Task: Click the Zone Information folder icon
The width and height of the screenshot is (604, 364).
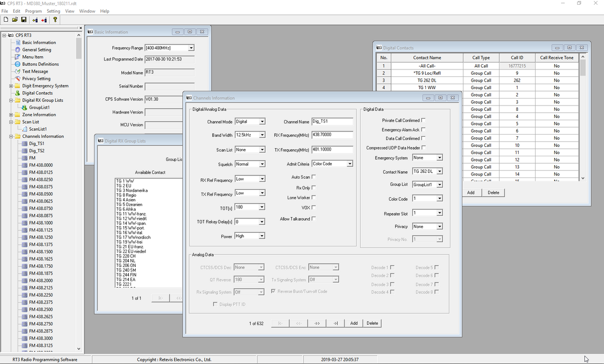Action: coord(17,115)
